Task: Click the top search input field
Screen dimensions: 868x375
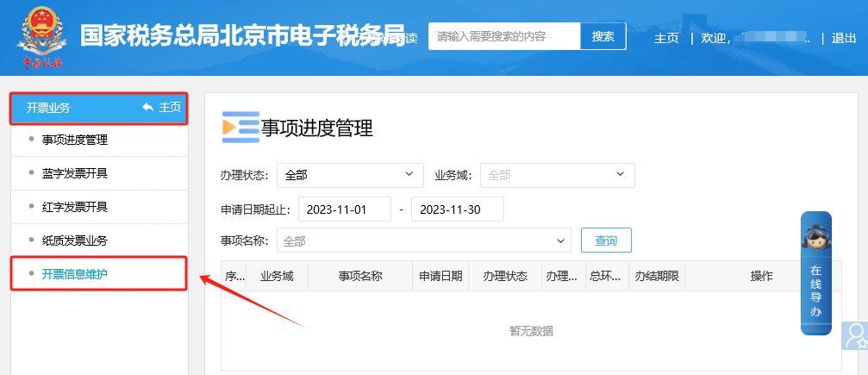Action: point(504,36)
